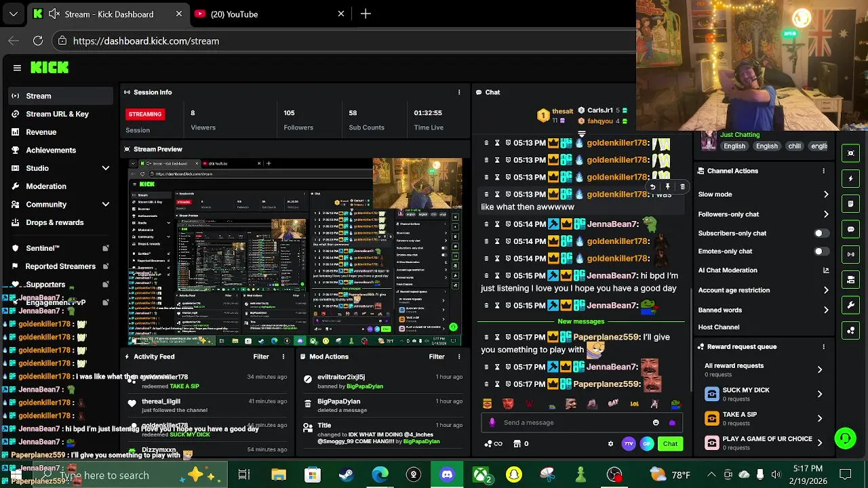Click the speech bubble sidebar widget
The image size is (868, 488).
pyautogui.click(x=851, y=229)
